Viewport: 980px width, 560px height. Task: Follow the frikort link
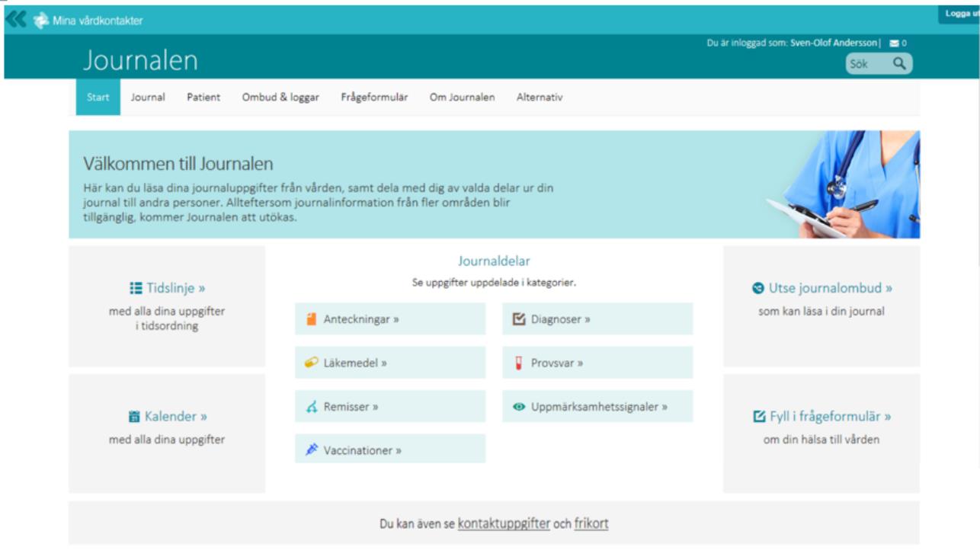point(591,524)
